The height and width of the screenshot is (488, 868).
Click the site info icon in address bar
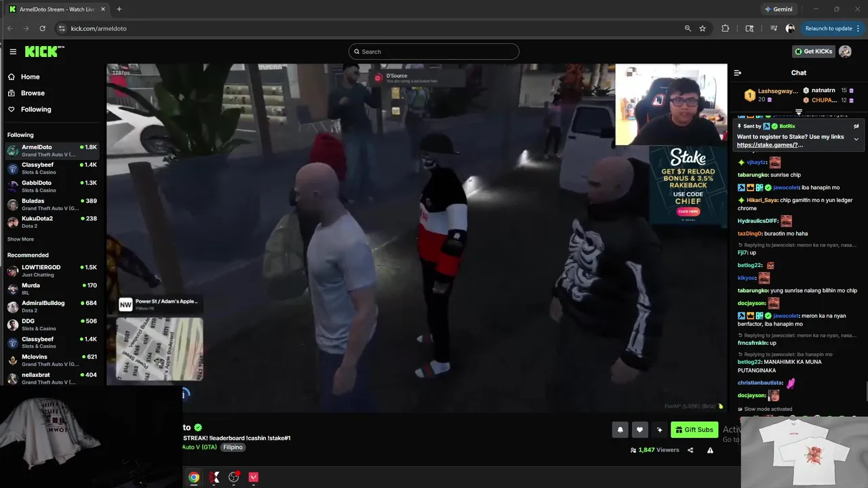(x=62, y=28)
